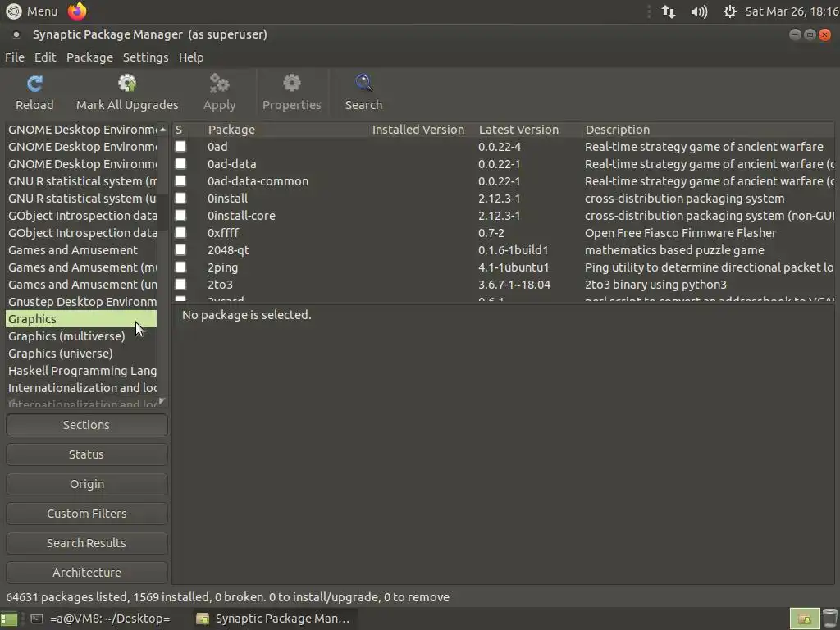The height and width of the screenshot is (630, 840).
Task: Launch Firefox from the top panel
Action: click(77, 11)
